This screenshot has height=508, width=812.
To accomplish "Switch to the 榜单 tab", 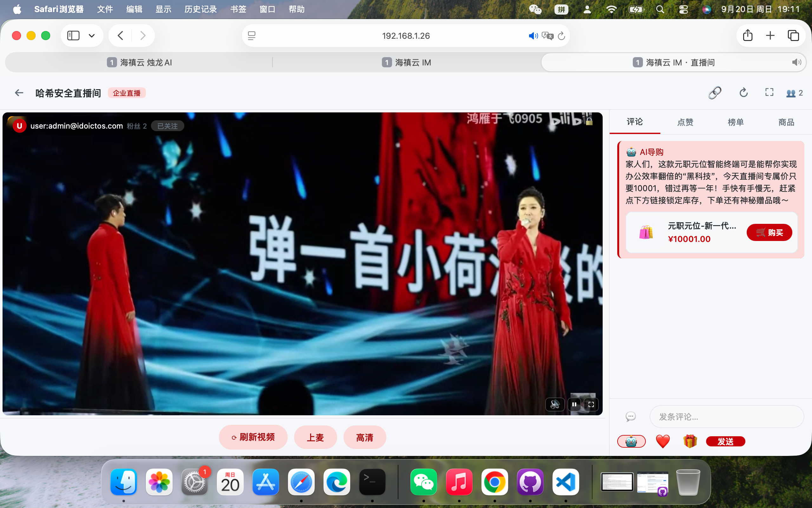I will [736, 122].
